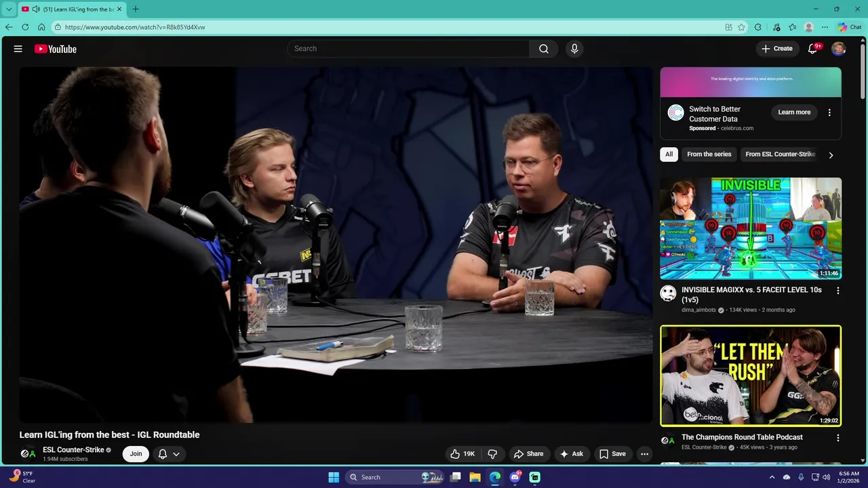The width and height of the screenshot is (868, 488).
Task: Open a new browser tab
Action: (136, 9)
